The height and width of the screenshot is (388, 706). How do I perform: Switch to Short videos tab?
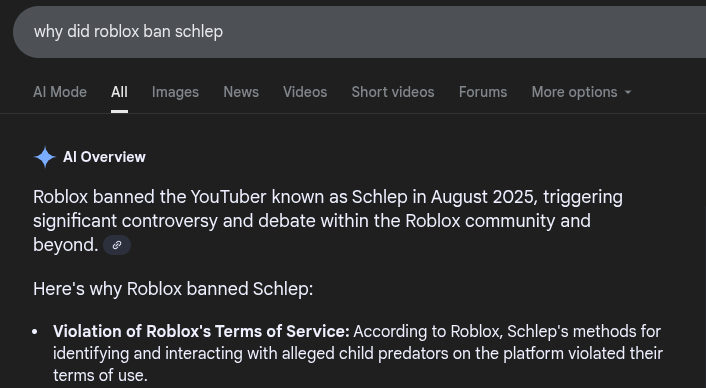pyautogui.click(x=393, y=92)
